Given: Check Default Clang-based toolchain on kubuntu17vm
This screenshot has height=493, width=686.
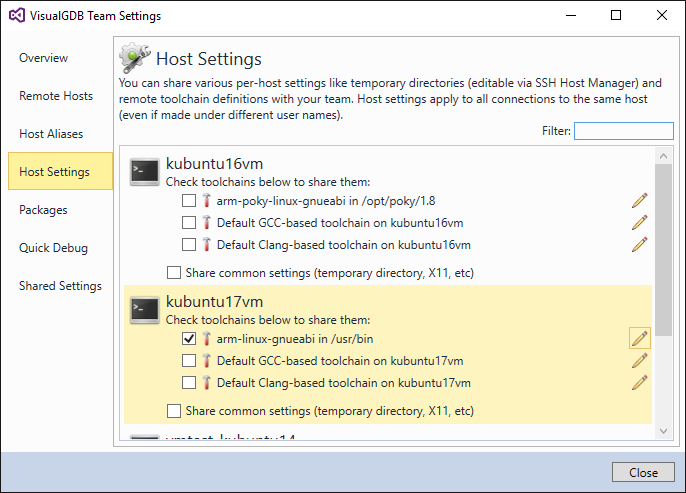Looking at the screenshot, I should click(189, 383).
